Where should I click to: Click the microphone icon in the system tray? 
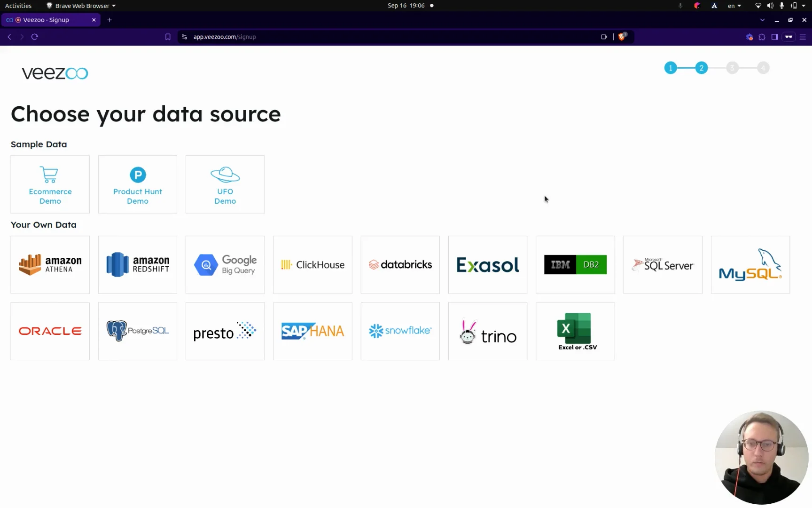tap(781, 6)
